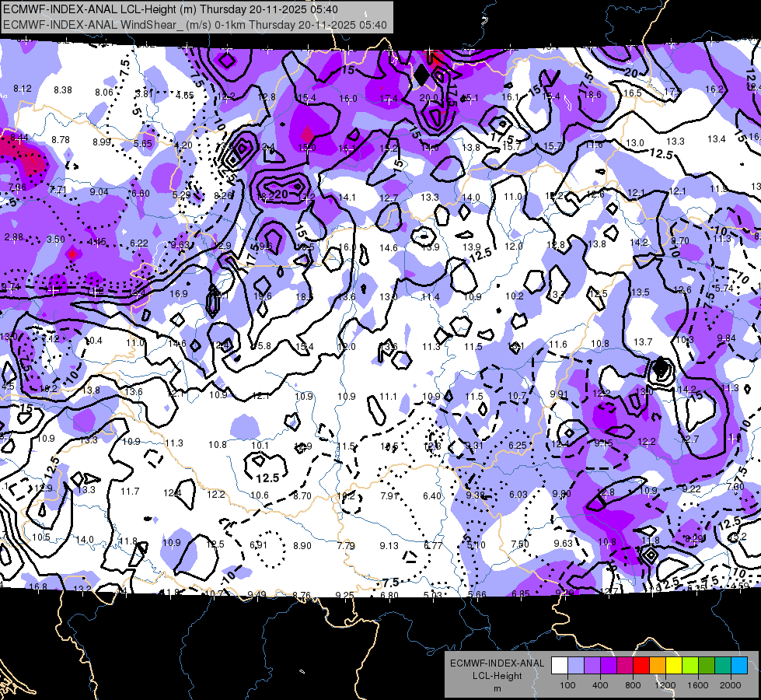Click the grid value '6.40'

click(x=432, y=496)
